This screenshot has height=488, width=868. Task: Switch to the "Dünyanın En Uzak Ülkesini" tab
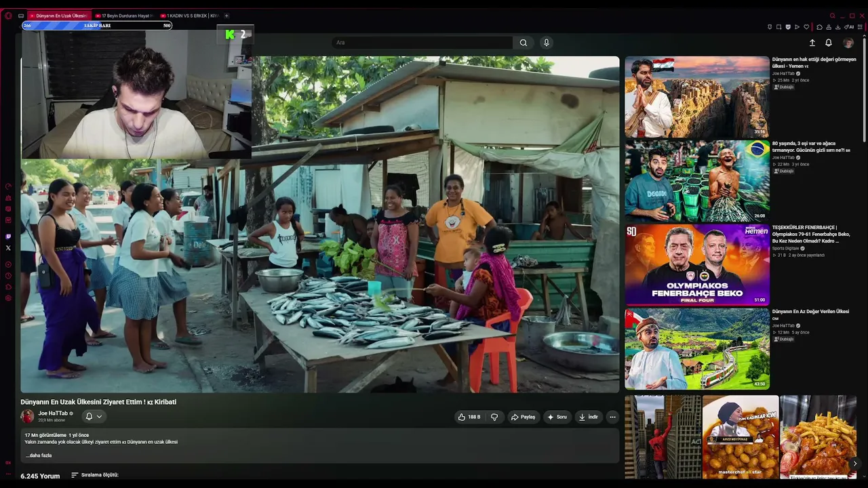tap(59, 16)
